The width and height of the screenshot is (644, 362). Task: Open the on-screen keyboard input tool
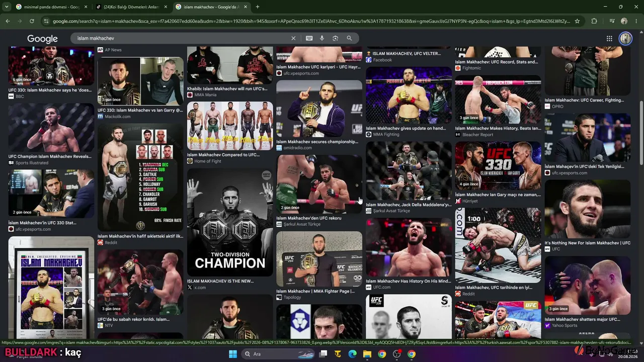coord(309,38)
